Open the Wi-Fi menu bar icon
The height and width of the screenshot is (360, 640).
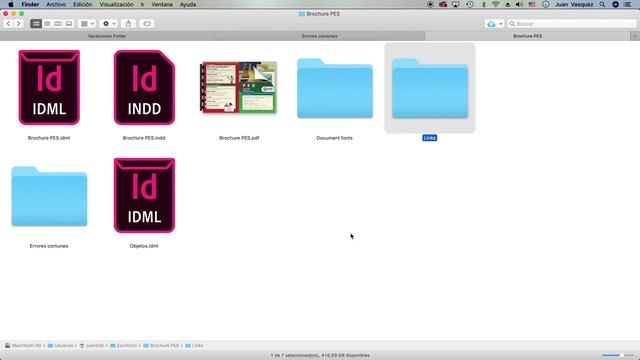496,4
